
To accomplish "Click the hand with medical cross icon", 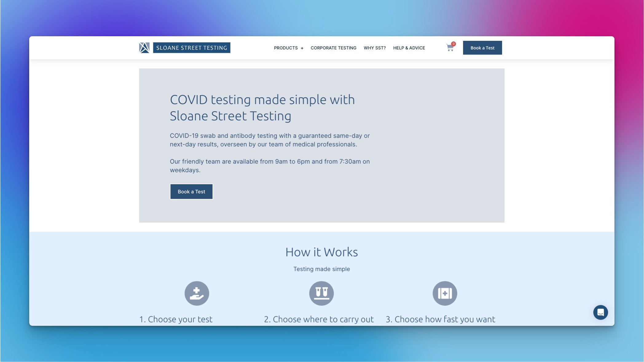I will 197,293.
